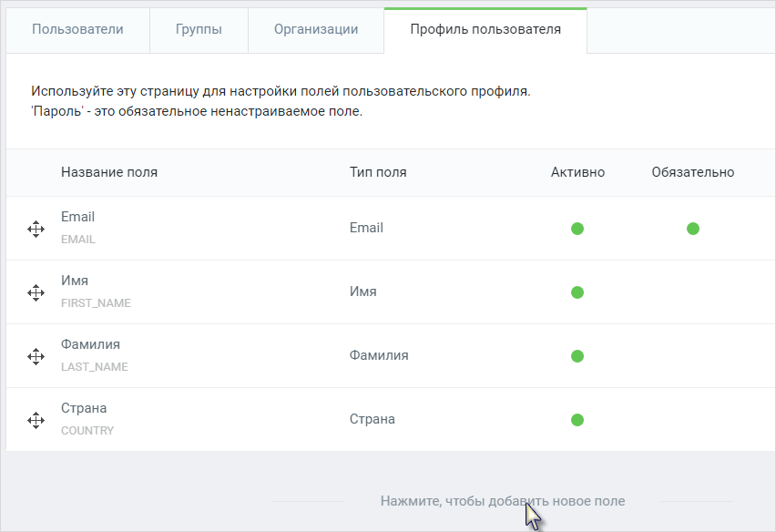This screenshot has width=776, height=532.
Task: Click the move handle for the Email field
Action: tap(36, 230)
